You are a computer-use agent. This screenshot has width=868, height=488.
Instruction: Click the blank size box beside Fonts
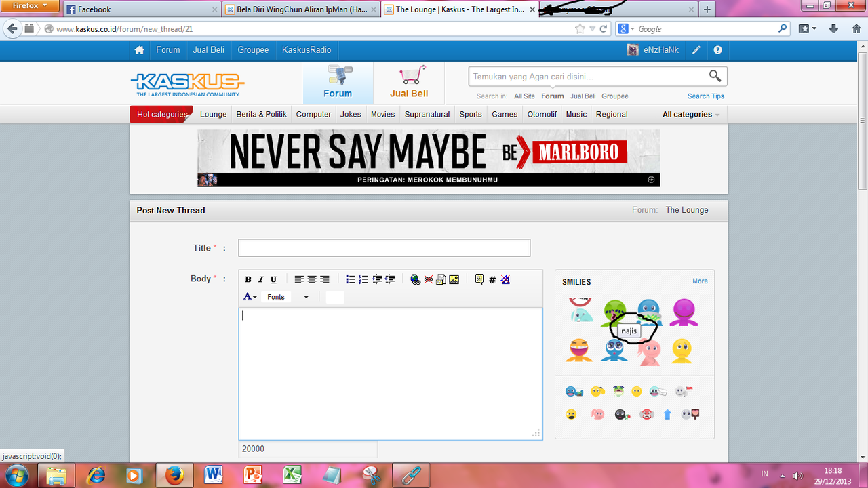click(335, 297)
